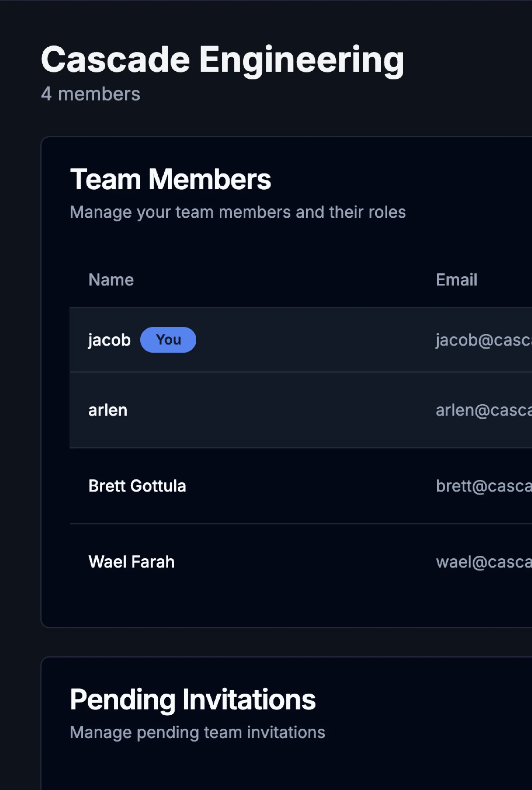Click the member name arlen
532x790 pixels.
[x=108, y=410]
